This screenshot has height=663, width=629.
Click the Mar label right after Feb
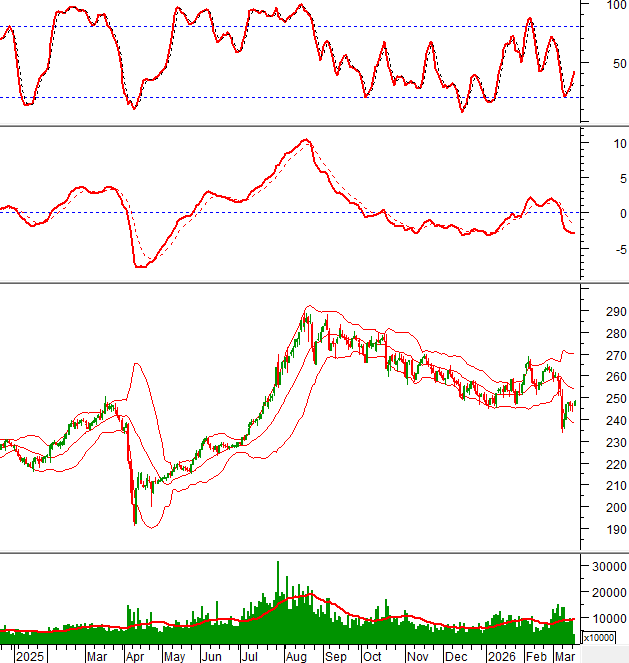(x=565, y=656)
